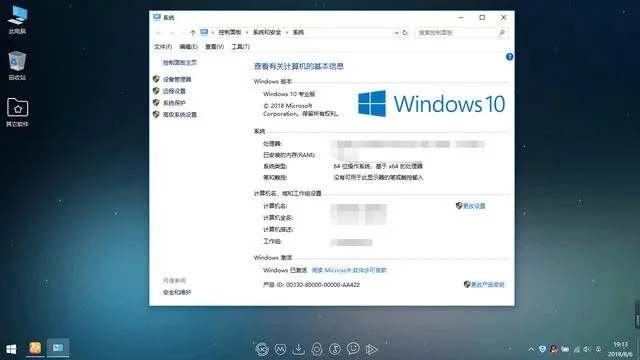
Task: Select the 其它软件 folder on the desktop
Action: (x=17, y=112)
